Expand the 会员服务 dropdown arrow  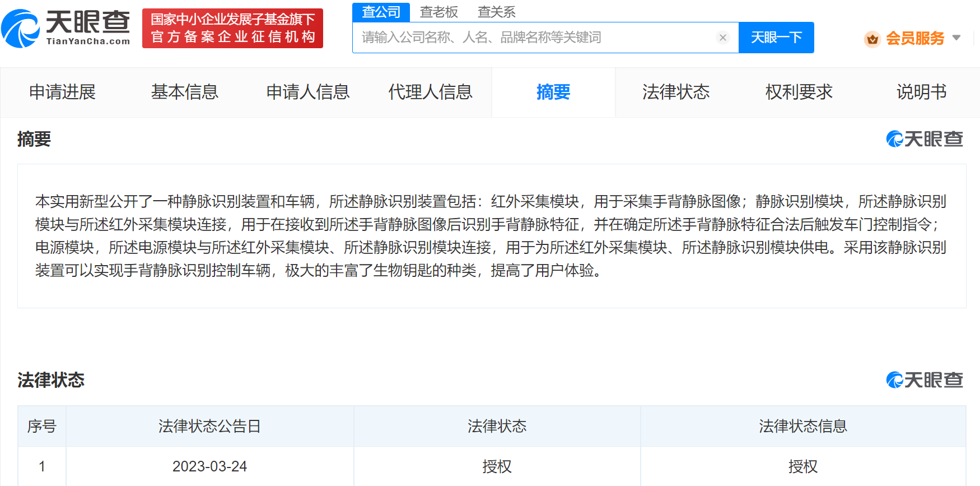click(956, 38)
